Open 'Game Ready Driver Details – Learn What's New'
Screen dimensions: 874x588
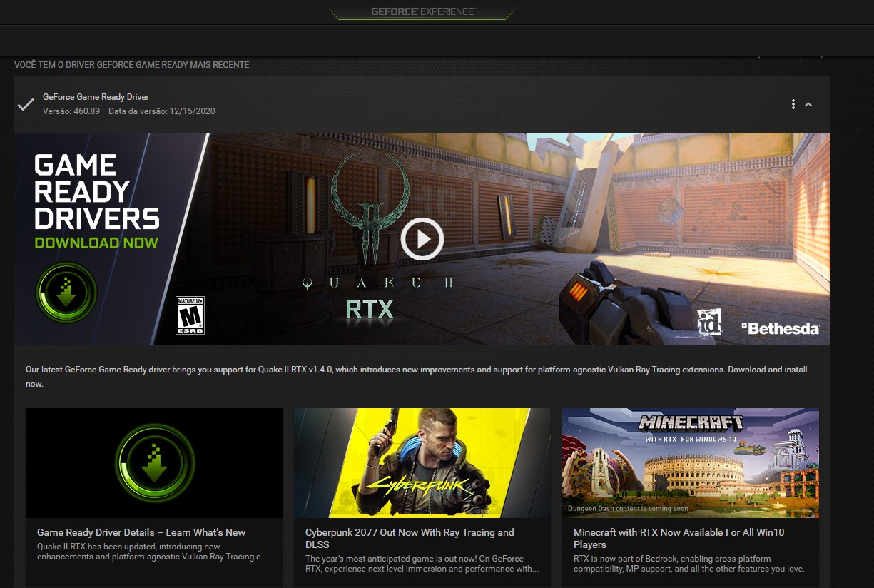pyautogui.click(x=141, y=532)
